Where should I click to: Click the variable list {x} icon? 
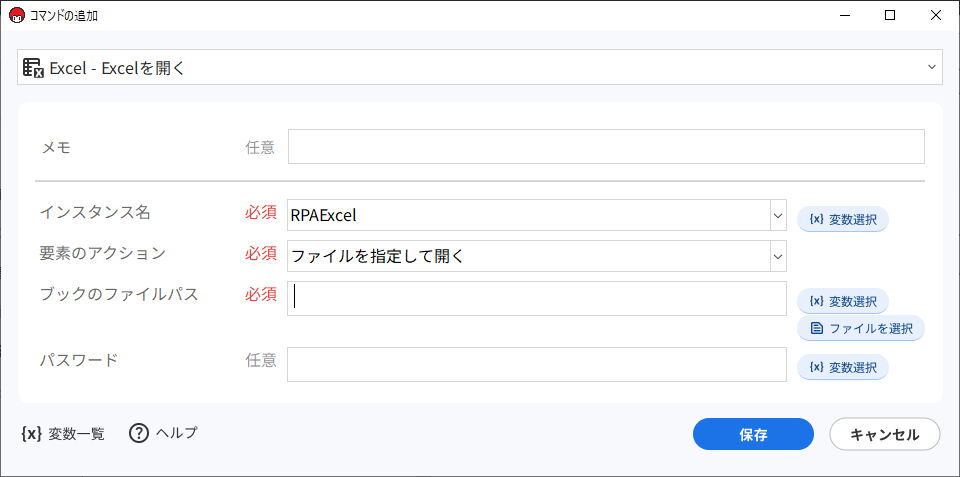click(x=31, y=434)
